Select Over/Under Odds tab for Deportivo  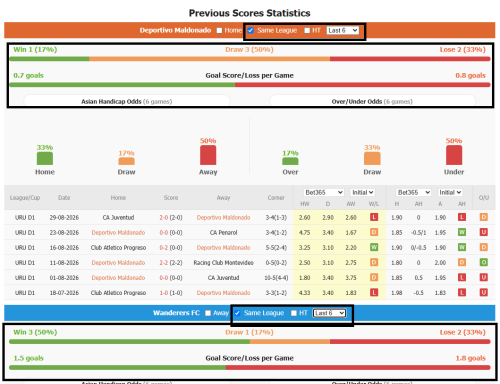[372, 101]
